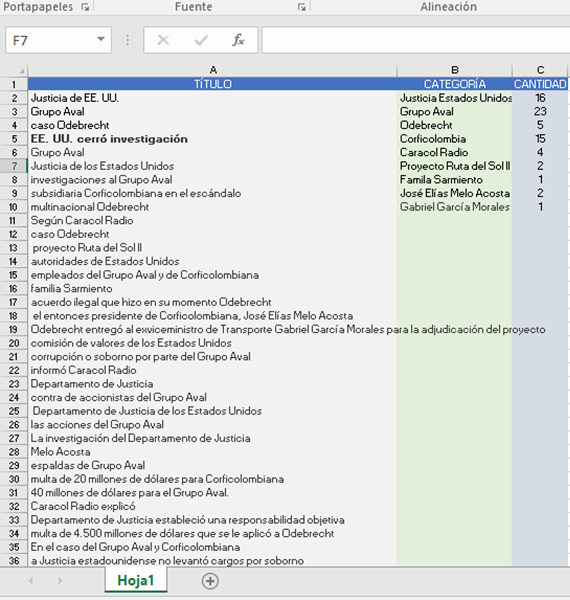Select cell 'Caracol Radio explicó'
The height and width of the screenshot is (600, 570).
(x=213, y=506)
